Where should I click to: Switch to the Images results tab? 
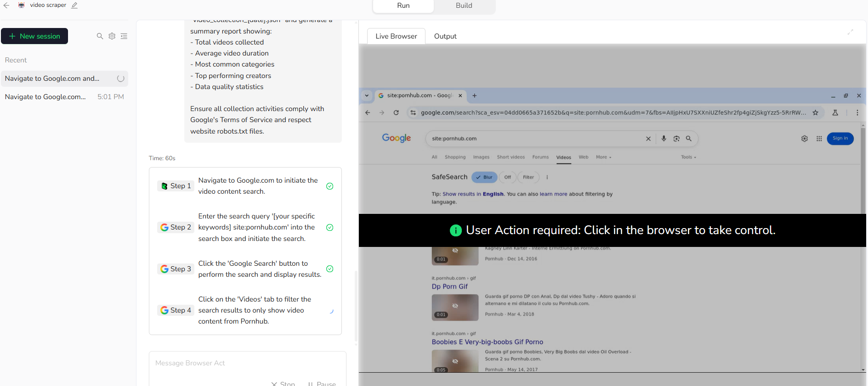click(x=481, y=157)
